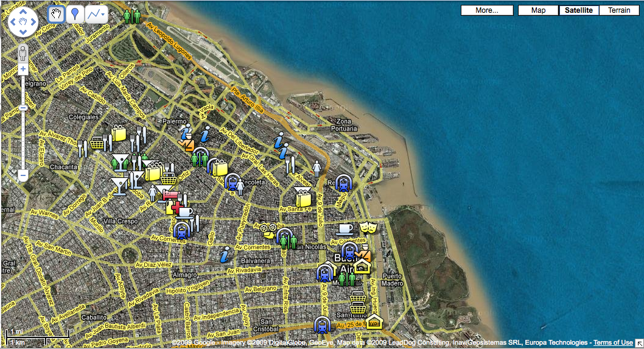
Task: Select the add placemark tool
Action: pos(75,15)
